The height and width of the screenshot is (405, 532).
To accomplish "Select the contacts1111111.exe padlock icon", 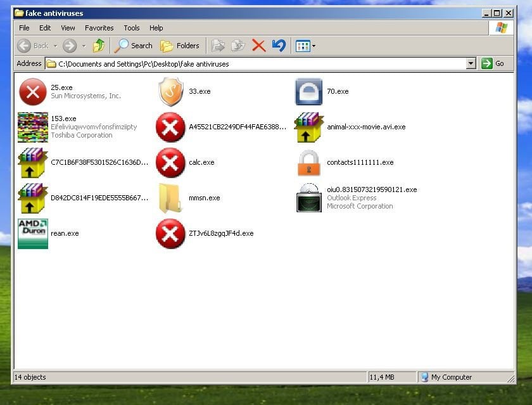I will [308, 163].
